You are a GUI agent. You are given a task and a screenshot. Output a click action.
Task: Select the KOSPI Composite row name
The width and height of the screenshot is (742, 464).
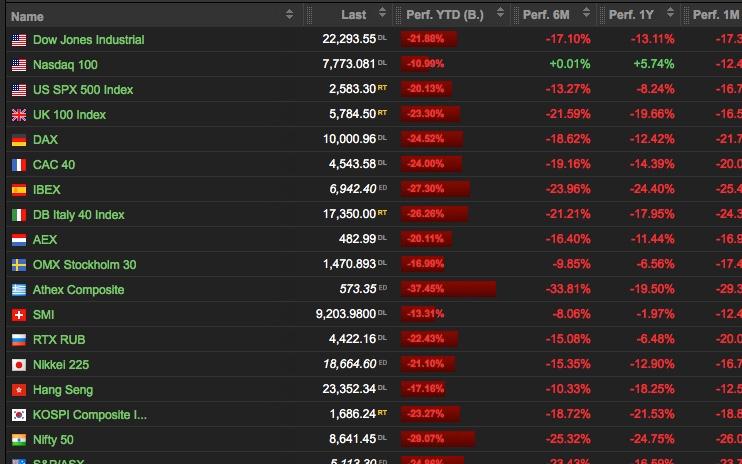point(90,415)
